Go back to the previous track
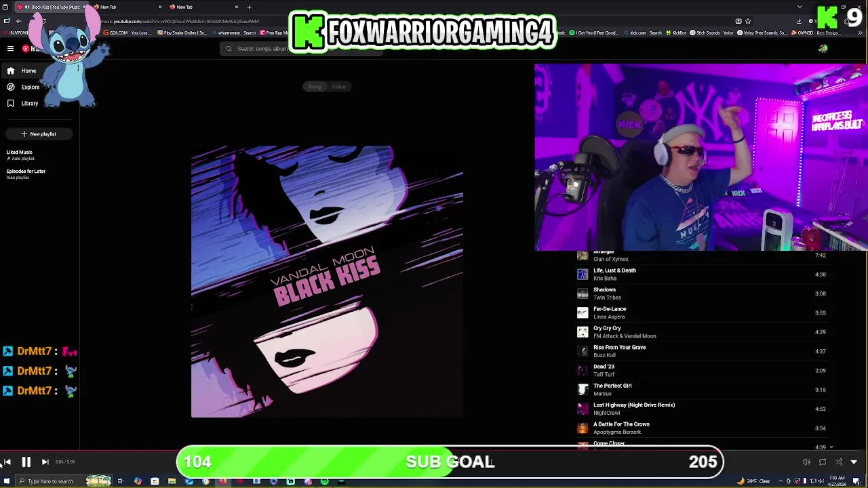This screenshot has width=868, height=488. click(x=7, y=462)
